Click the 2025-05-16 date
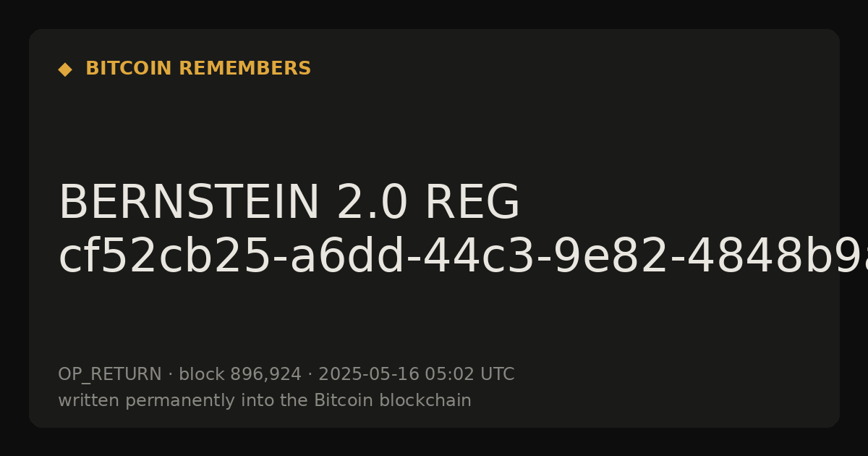This screenshot has width=868, height=456. (369, 375)
